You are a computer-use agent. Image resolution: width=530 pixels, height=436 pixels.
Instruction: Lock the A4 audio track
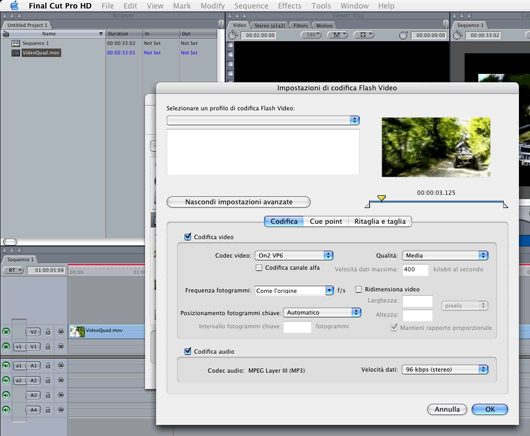pyautogui.click(x=48, y=410)
